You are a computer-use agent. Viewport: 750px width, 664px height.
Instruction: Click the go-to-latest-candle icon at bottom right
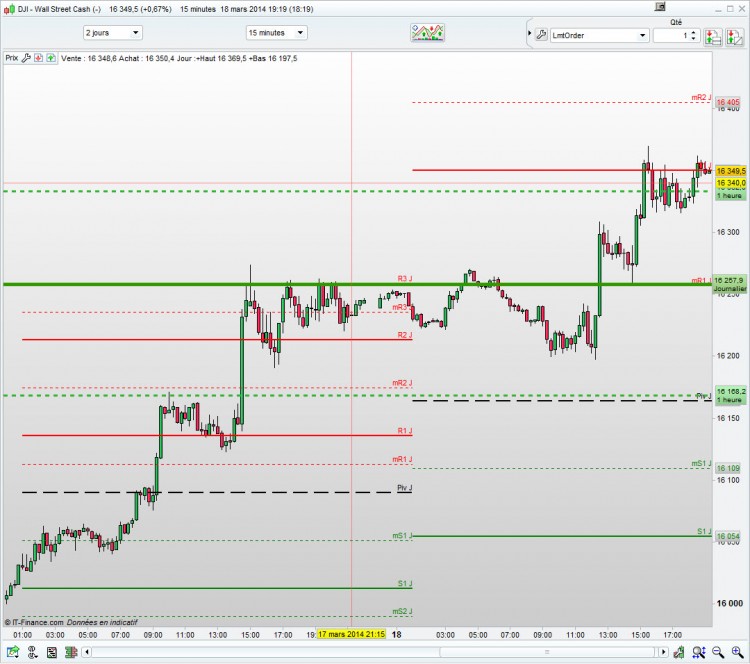click(x=678, y=652)
